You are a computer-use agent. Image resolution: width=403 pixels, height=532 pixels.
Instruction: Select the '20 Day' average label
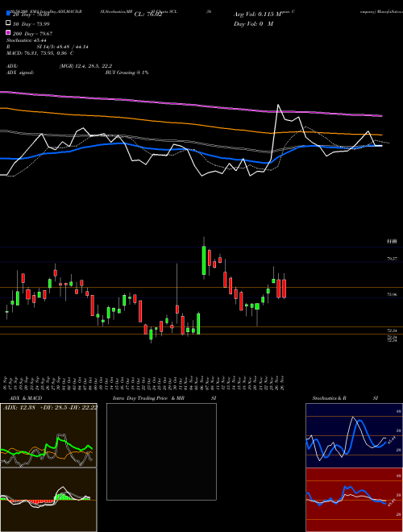31,15
